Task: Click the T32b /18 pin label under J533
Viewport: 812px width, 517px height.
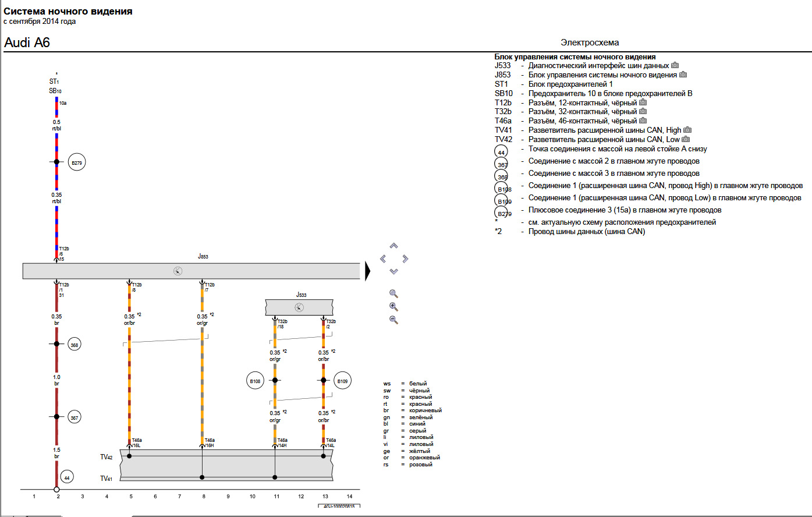Action: pyautogui.click(x=283, y=324)
